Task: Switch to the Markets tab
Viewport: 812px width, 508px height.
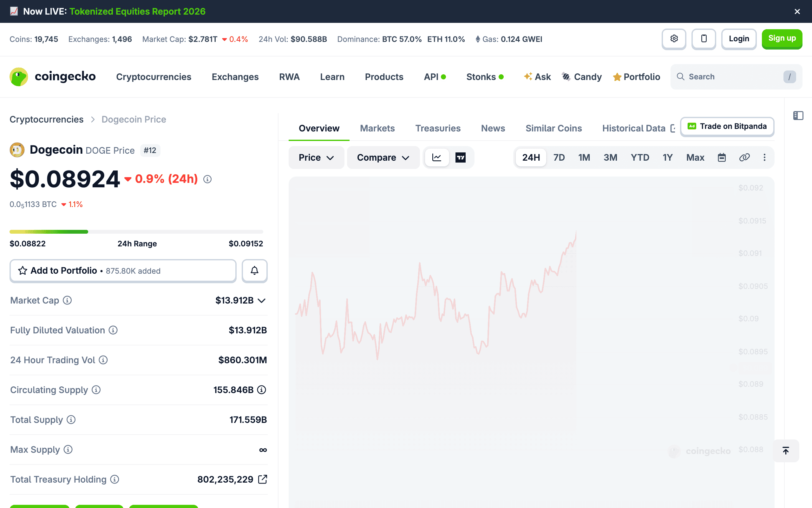Action: (377, 128)
